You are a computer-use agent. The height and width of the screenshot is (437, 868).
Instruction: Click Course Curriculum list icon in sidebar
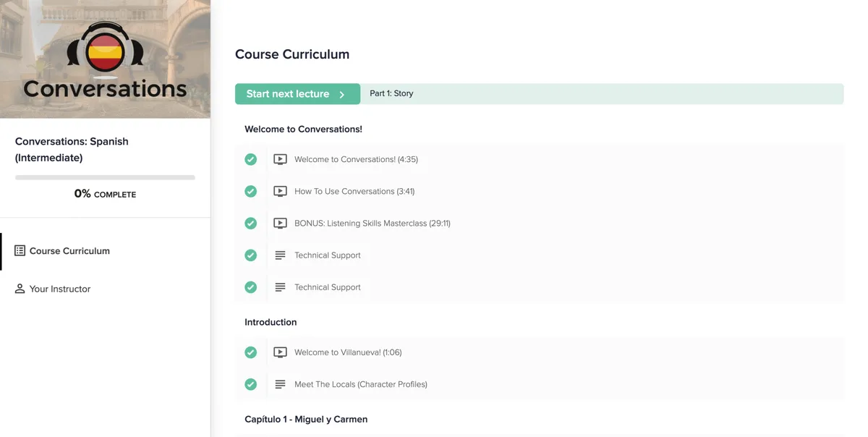20,250
